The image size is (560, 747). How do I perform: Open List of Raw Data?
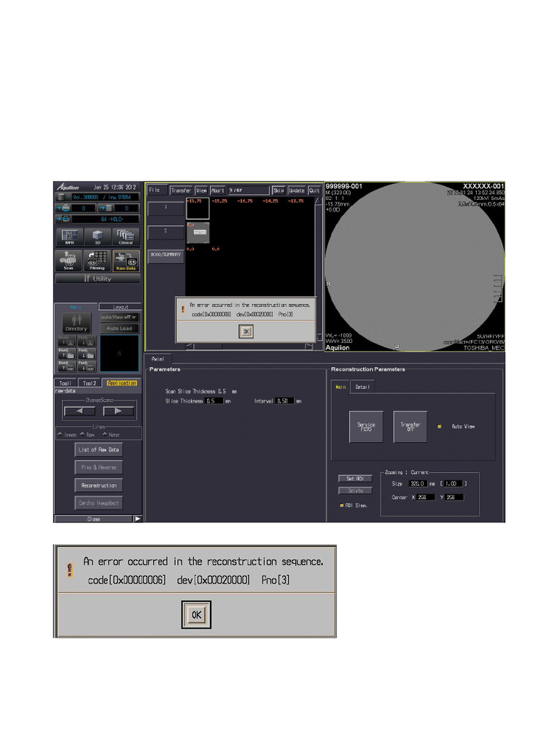pyautogui.click(x=98, y=449)
